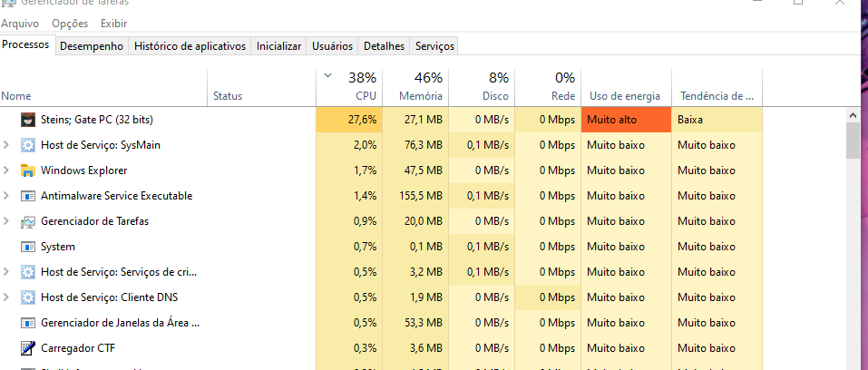868x370 pixels.
Task: Sort processes by CPU column header
Action: pyautogui.click(x=349, y=87)
